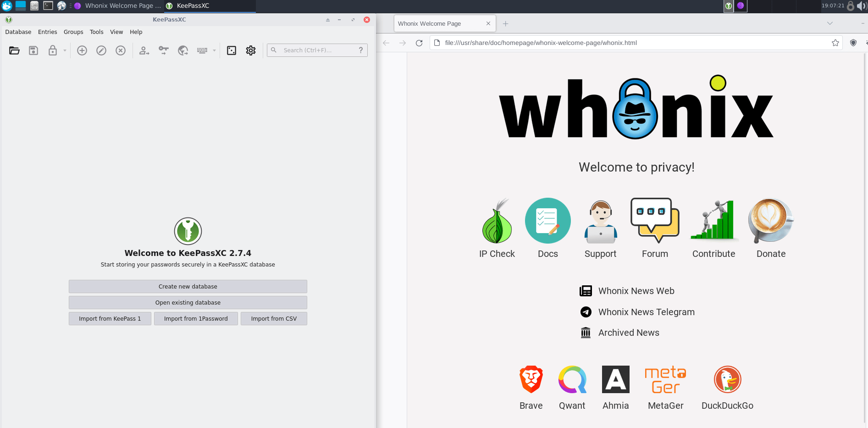
Task: Click the Add new entry plus icon
Action: (x=82, y=50)
